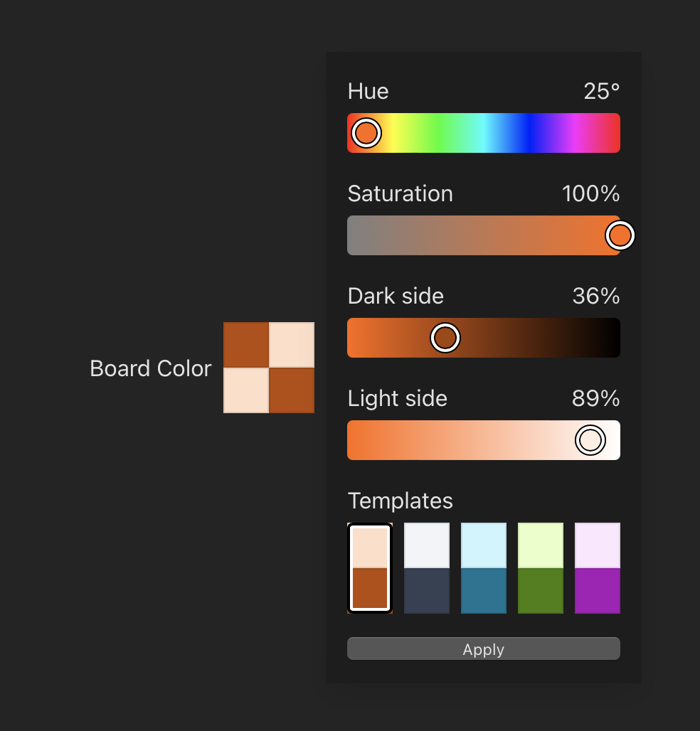
Task: Click the Saturation slider handle
Action: 620,235
